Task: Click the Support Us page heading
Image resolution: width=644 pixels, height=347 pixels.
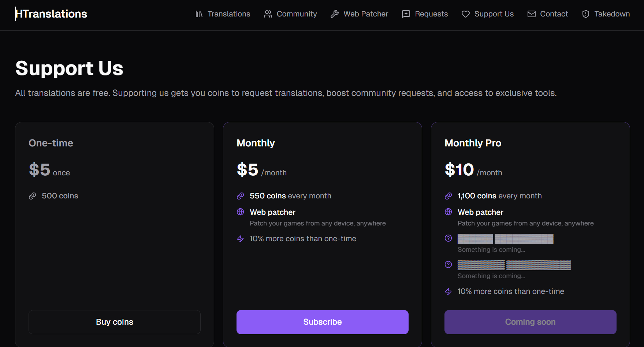Action: 70,68
